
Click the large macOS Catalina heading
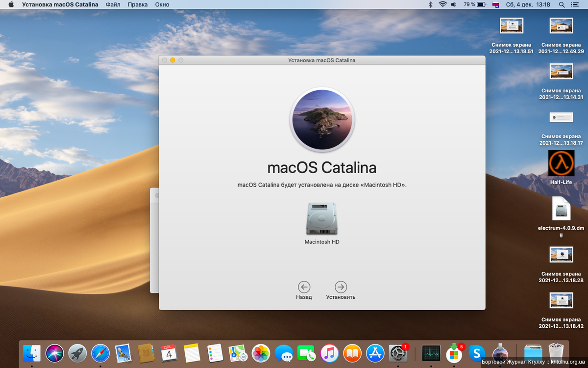tap(322, 168)
